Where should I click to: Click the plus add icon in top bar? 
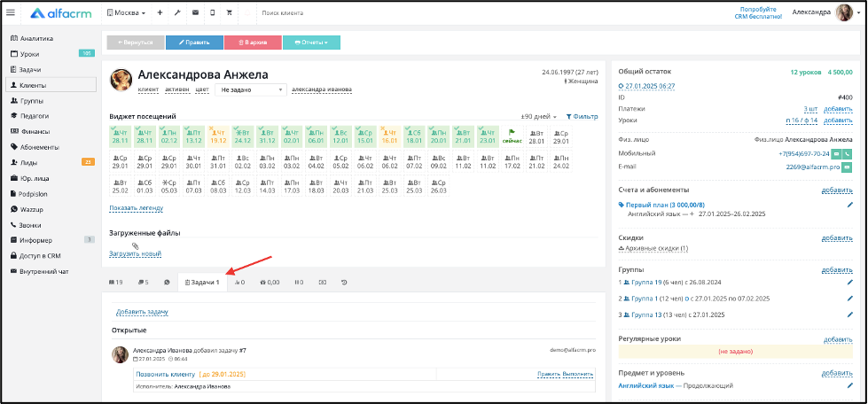click(160, 12)
